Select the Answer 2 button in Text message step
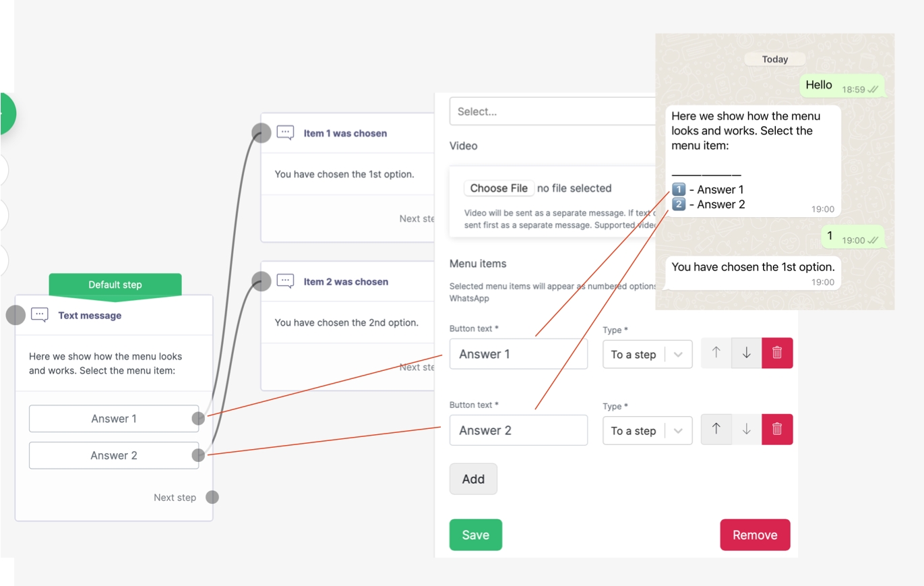This screenshot has width=924, height=586. point(113,456)
